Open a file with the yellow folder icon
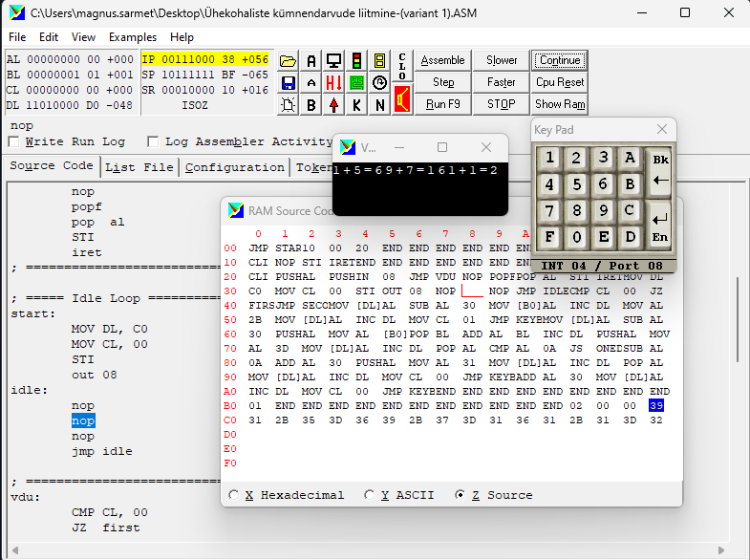Image resolution: width=750 pixels, height=560 pixels. point(288,61)
